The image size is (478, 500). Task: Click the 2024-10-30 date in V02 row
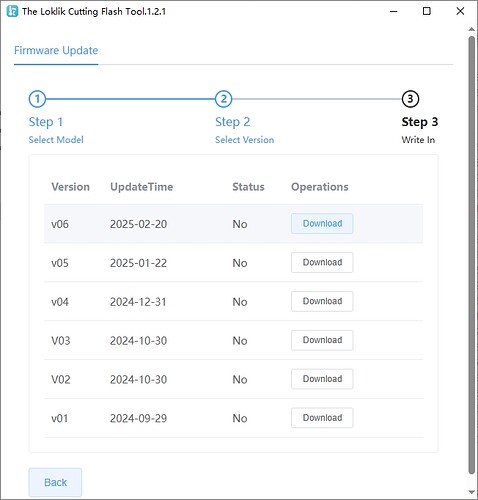138,380
